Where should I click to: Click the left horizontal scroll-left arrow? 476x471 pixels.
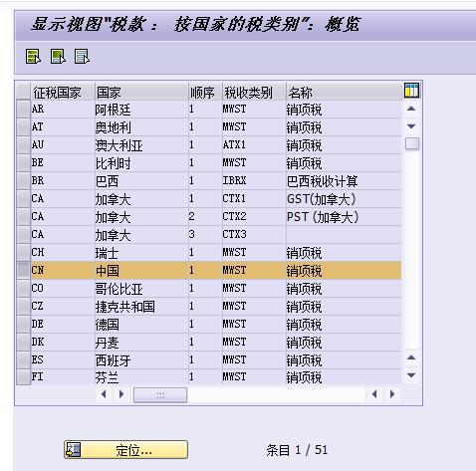[x=104, y=394]
